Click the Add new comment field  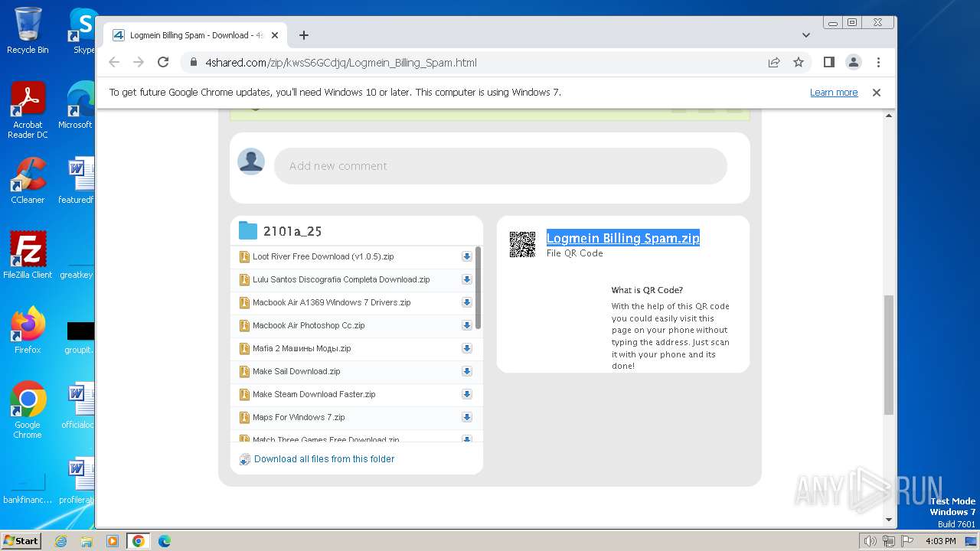pos(500,166)
